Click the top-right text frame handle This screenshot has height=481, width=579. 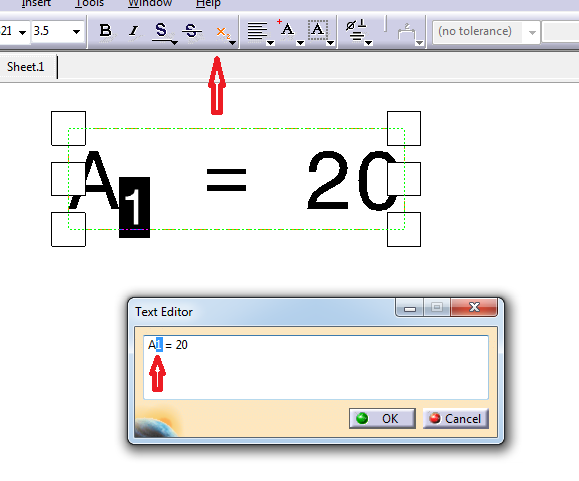[x=404, y=128]
